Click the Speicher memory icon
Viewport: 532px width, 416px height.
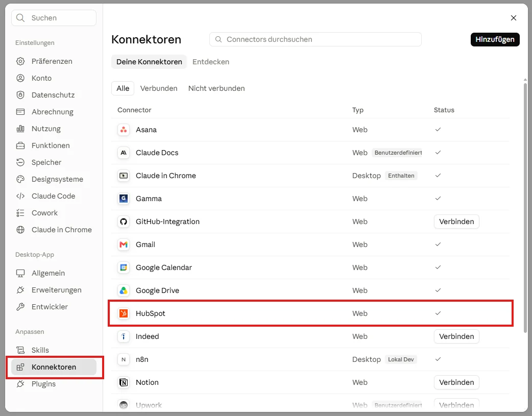[x=20, y=162]
